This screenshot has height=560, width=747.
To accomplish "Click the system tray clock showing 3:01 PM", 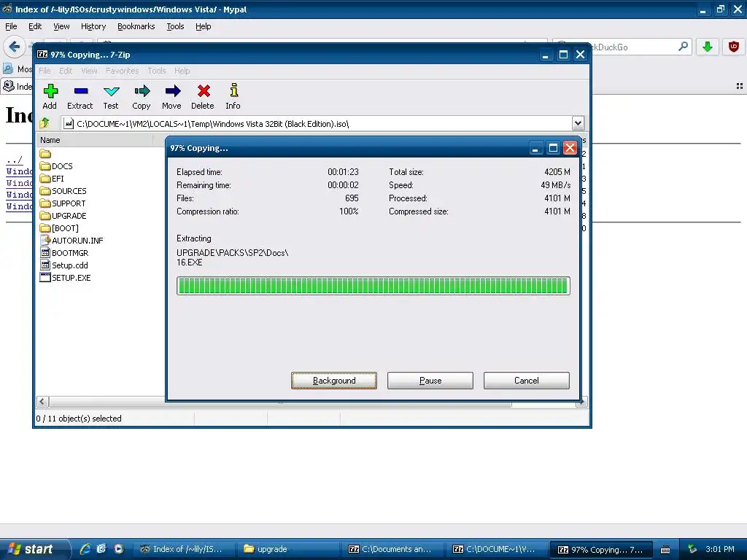I will click(x=719, y=549).
